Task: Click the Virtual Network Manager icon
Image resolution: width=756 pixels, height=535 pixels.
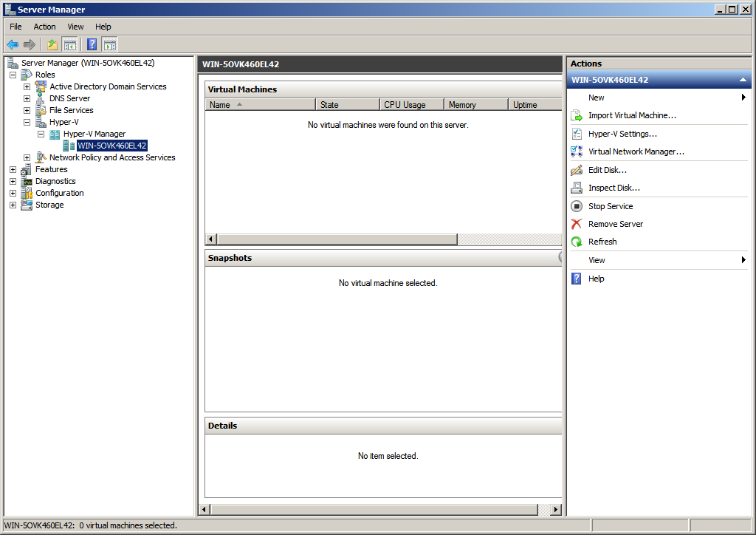Action: (x=577, y=151)
